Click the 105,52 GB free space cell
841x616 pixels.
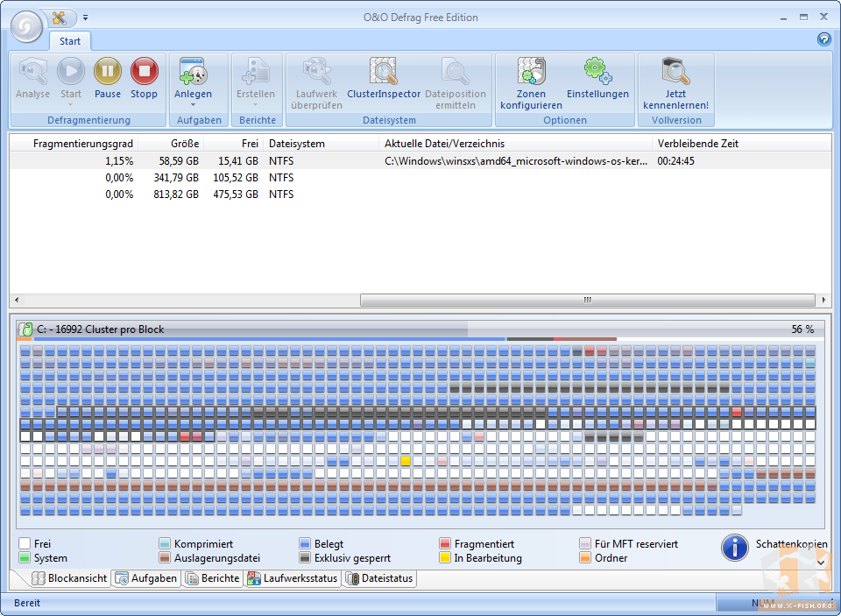click(236, 178)
